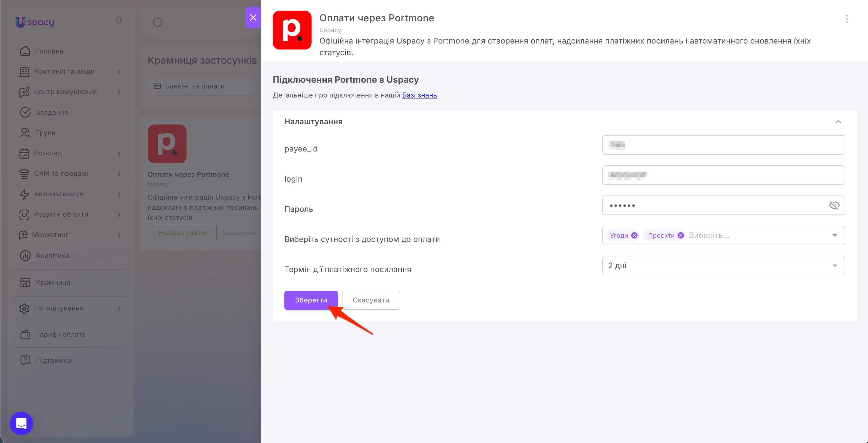Open Банкінг та оплати category dropdown
868x443 pixels.
[202, 86]
